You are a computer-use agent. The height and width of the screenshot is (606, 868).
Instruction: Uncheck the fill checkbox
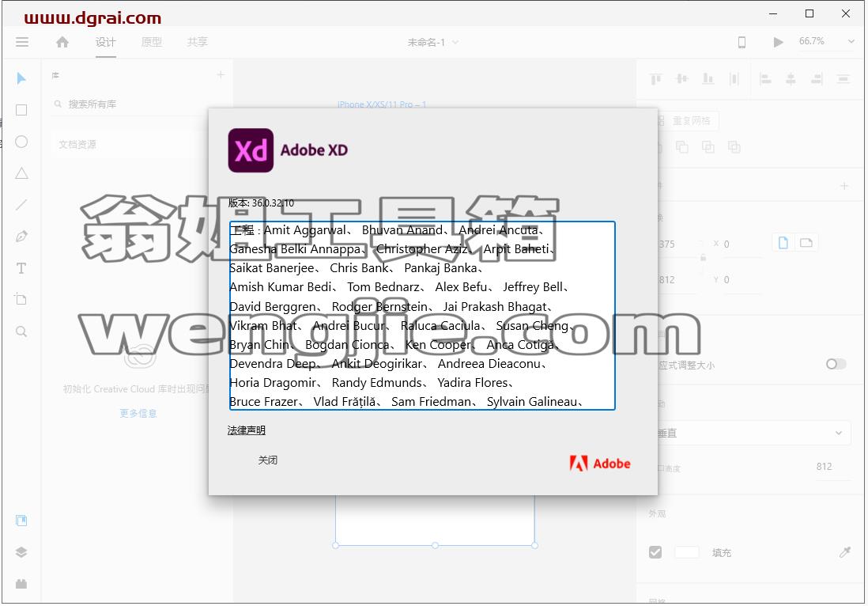point(655,552)
